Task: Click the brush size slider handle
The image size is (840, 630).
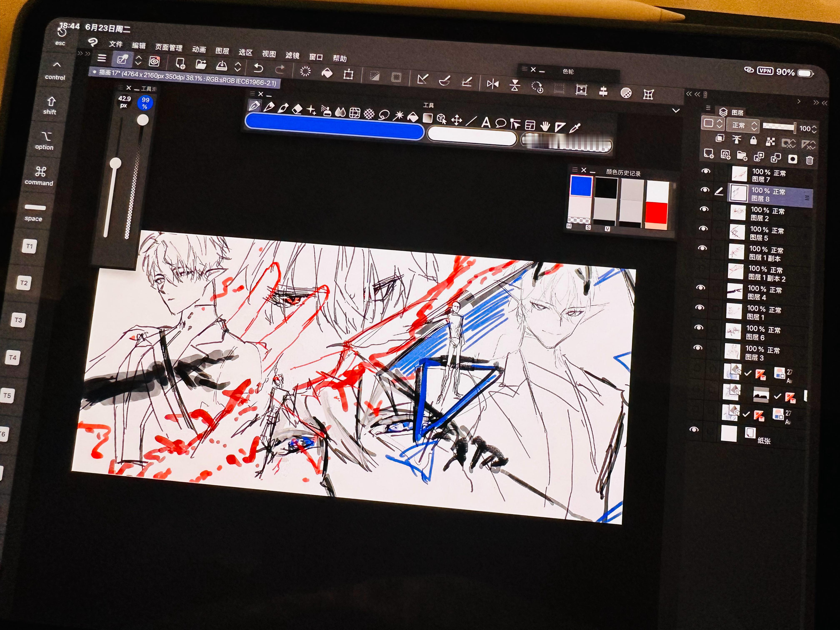Action: pos(115,163)
